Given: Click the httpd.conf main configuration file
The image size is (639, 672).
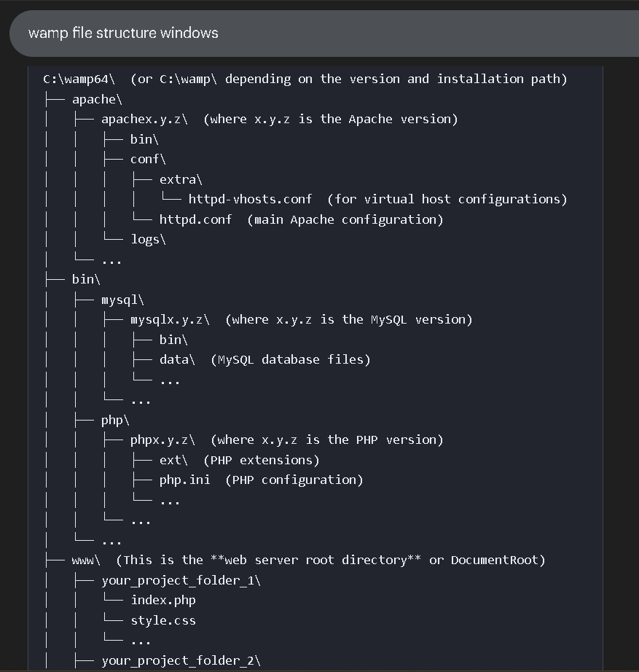Looking at the screenshot, I should point(195,219).
